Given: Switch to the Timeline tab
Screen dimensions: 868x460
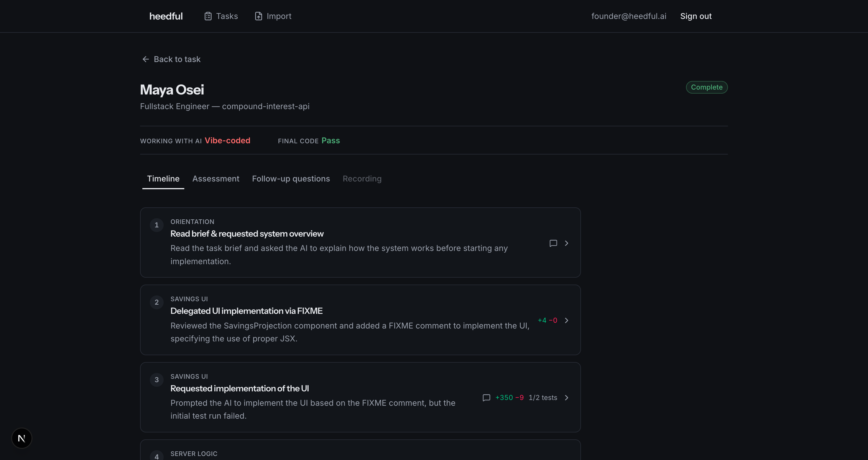Looking at the screenshot, I should click(163, 179).
